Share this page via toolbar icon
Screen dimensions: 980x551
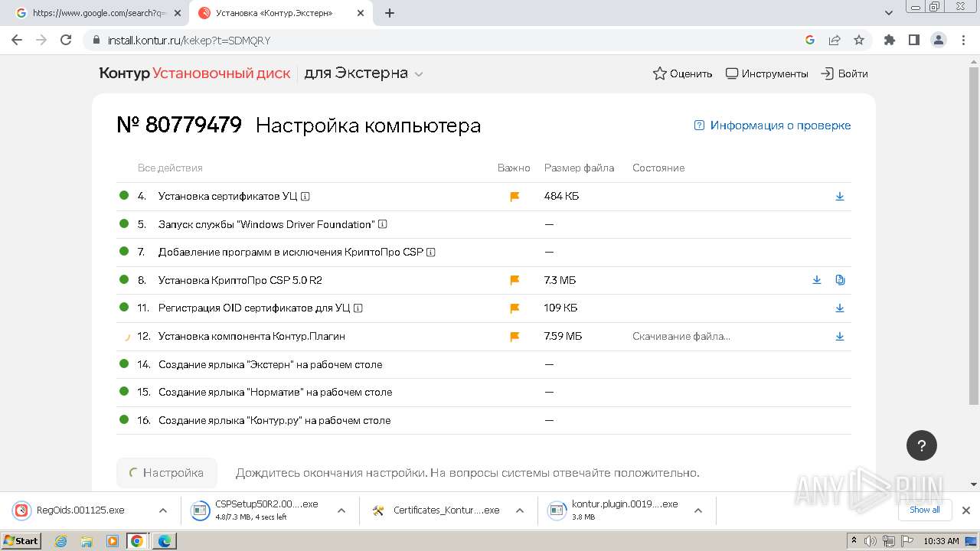click(835, 40)
